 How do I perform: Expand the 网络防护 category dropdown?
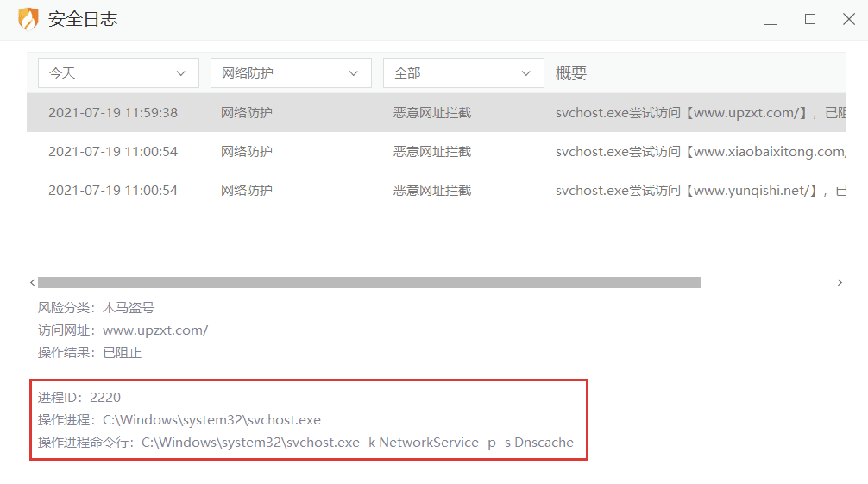point(291,73)
